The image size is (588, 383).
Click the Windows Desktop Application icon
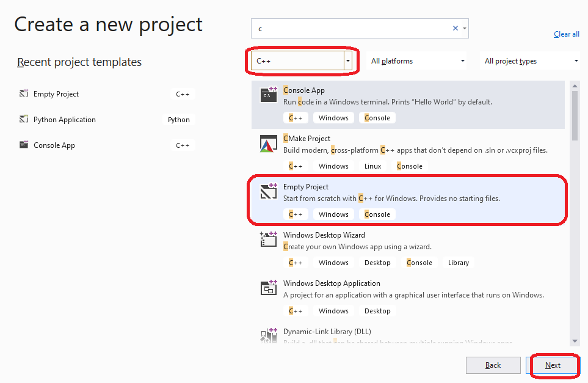tap(269, 287)
